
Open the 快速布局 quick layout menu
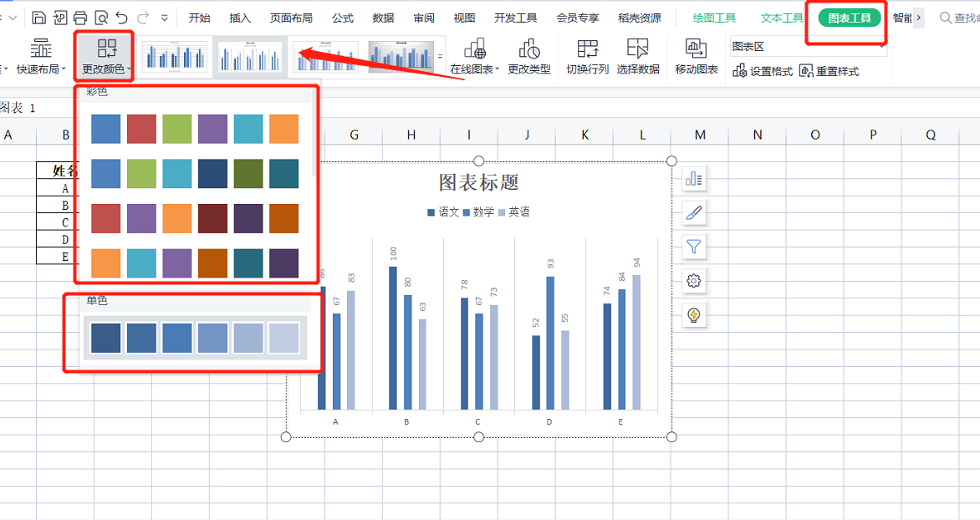click(x=41, y=56)
